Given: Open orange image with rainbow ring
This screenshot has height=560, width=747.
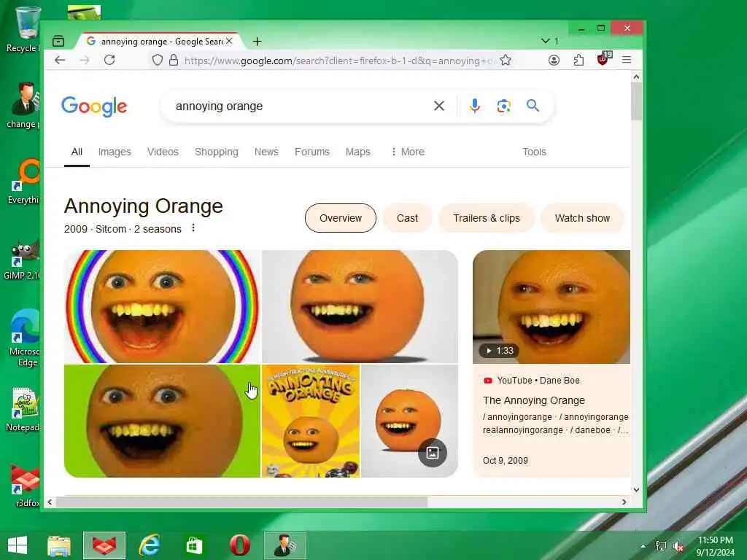Looking at the screenshot, I should point(162,307).
